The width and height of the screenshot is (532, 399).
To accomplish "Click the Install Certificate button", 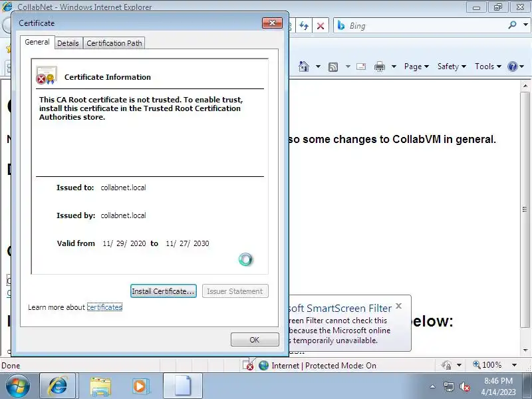I will pos(164,291).
